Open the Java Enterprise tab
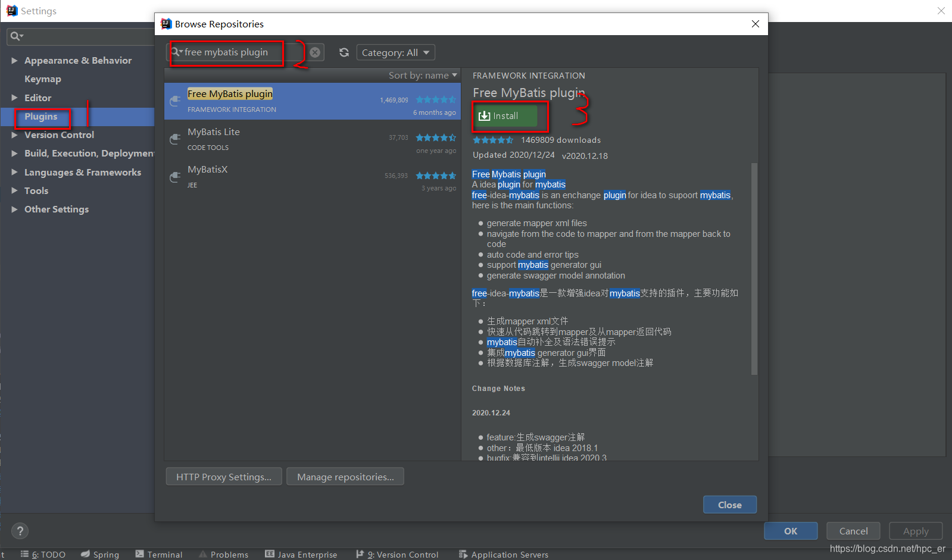The image size is (952, 560). 301,554
